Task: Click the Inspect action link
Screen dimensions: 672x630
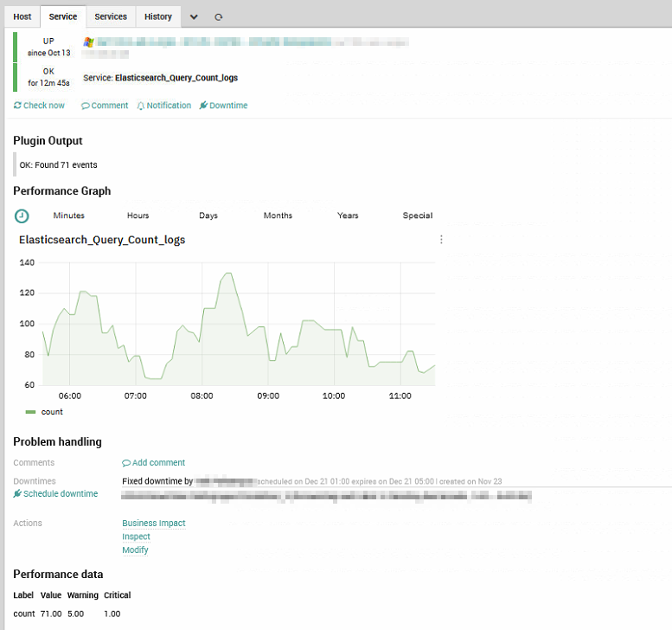Action: coord(137,537)
